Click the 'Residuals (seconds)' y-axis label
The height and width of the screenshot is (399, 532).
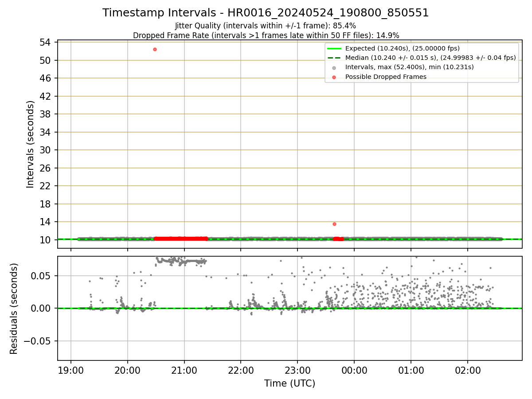[14, 309]
